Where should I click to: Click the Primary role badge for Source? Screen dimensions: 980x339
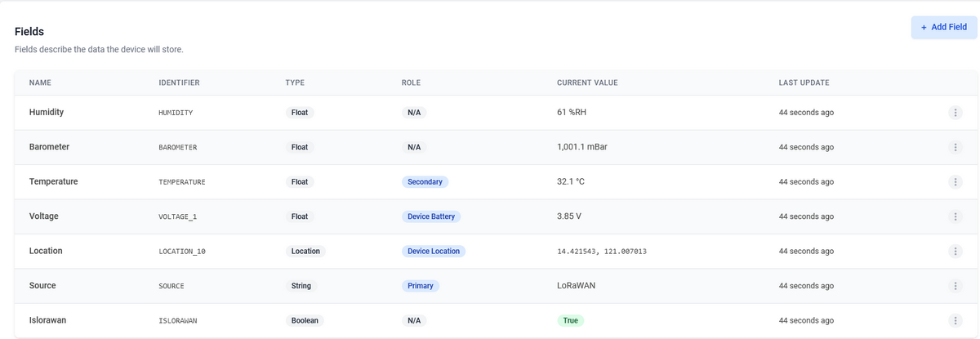point(421,286)
